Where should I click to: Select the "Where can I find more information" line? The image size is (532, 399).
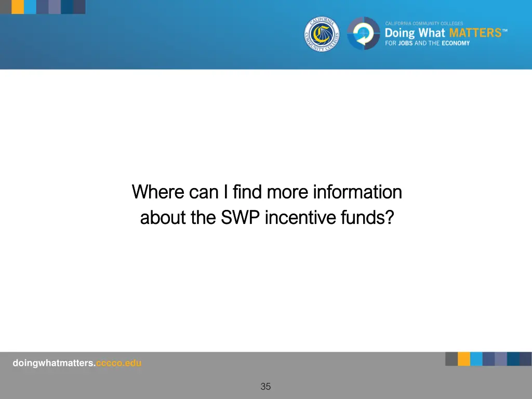(267, 192)
